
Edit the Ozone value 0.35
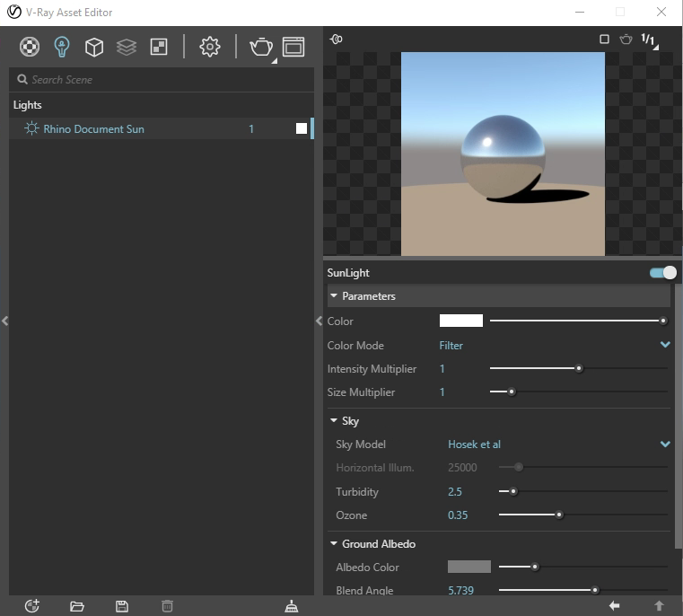(458, 515)
